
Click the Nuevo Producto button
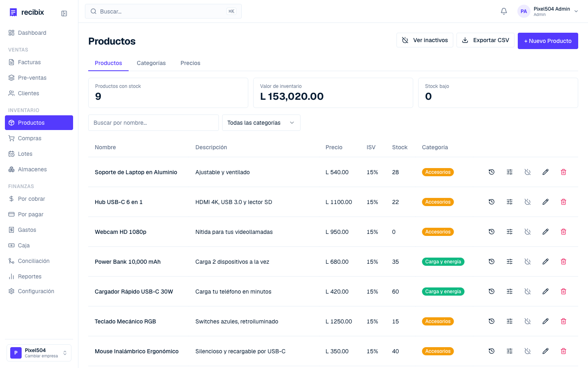[x=548, y=41]
